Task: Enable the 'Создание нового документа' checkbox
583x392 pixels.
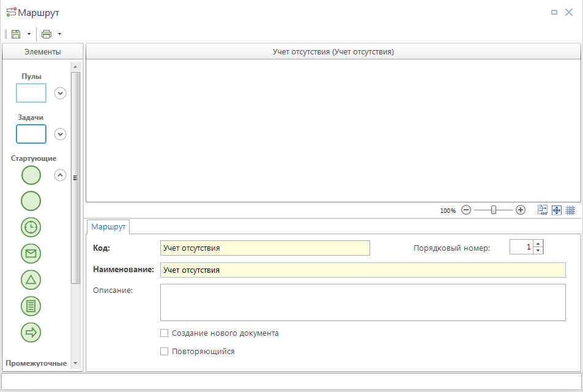Action: pos(164,333)
